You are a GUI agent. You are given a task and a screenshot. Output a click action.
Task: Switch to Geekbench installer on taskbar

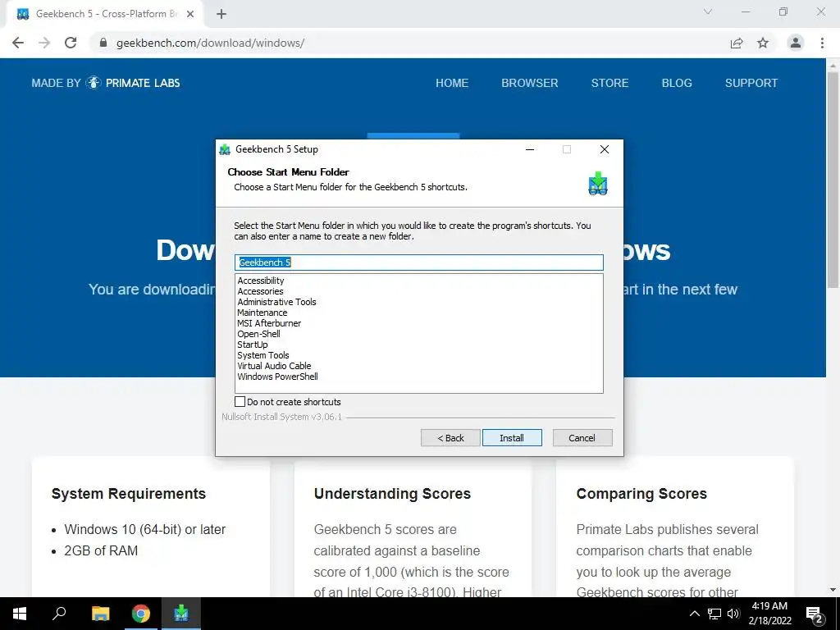181,614
